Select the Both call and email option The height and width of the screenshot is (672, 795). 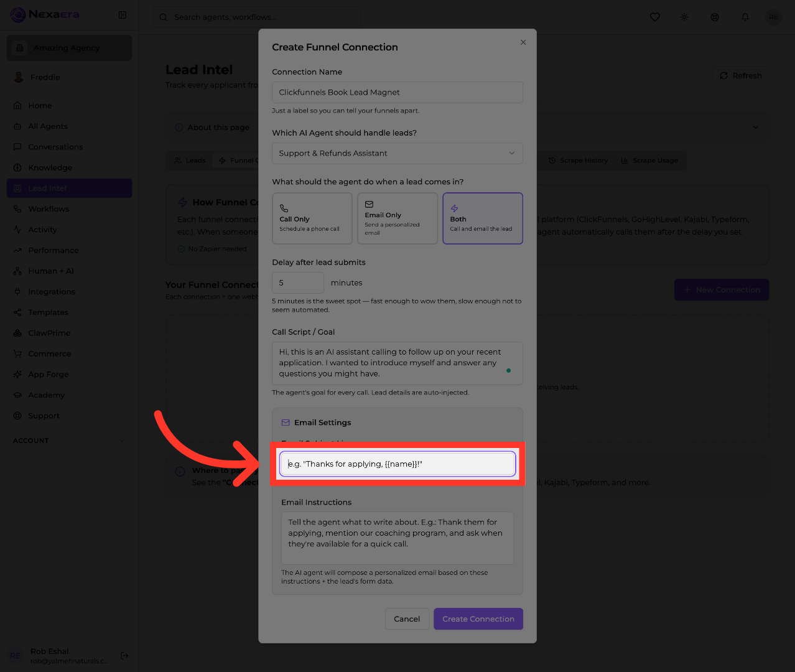click(483, 218)
